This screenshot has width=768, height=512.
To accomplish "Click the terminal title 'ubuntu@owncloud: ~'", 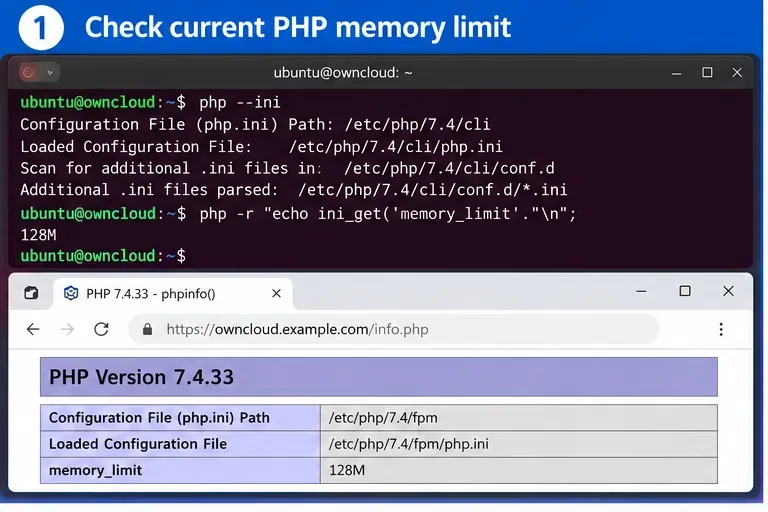I will point(343,73).
